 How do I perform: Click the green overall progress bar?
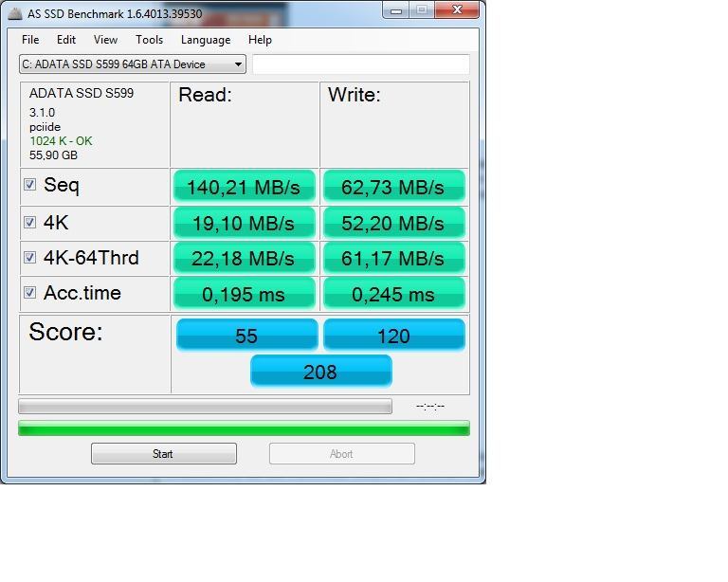244,427
